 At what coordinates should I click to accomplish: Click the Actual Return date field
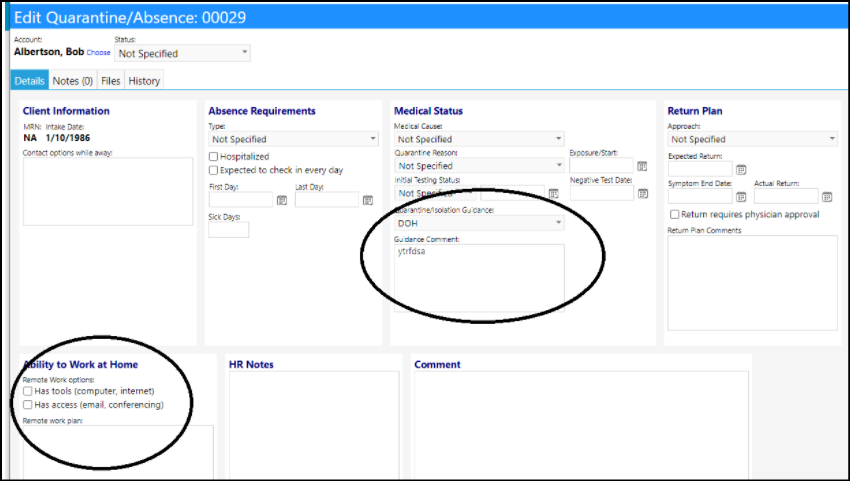786,196
